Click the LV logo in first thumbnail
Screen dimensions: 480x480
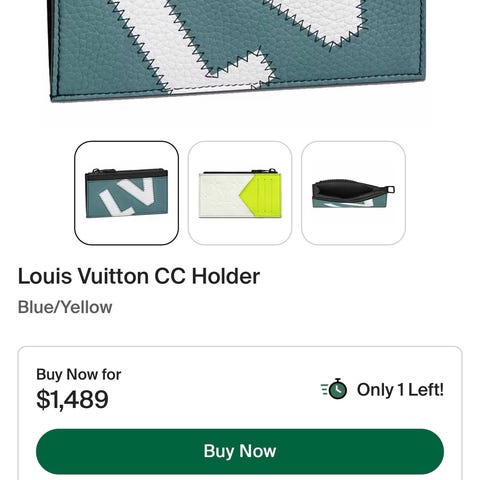pyautogui.click(x=126, y=197)
